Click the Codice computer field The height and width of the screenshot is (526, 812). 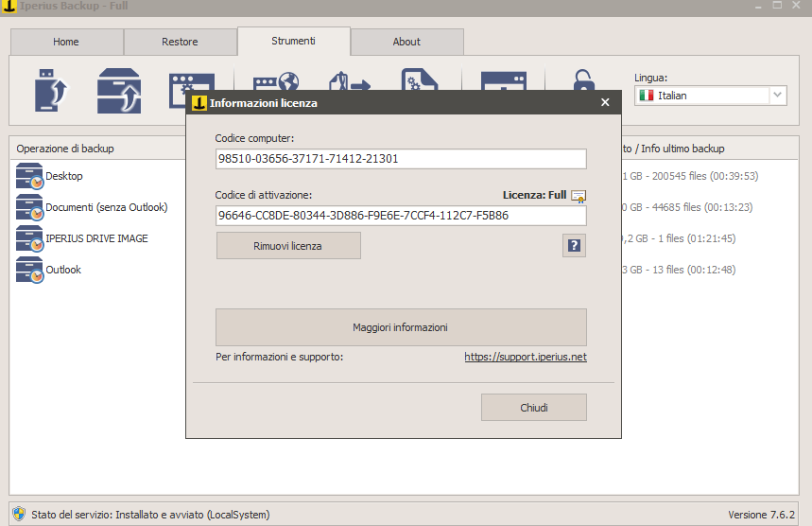click(401, 159)
